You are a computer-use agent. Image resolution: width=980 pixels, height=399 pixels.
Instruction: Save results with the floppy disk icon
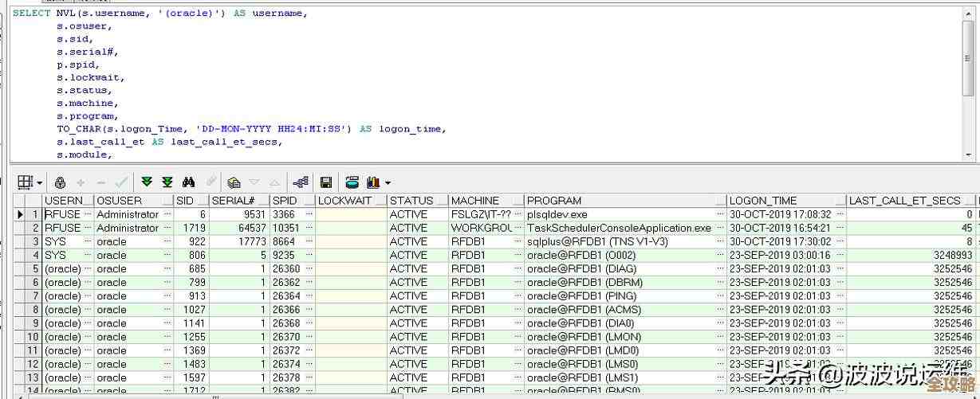pos(326,182)
